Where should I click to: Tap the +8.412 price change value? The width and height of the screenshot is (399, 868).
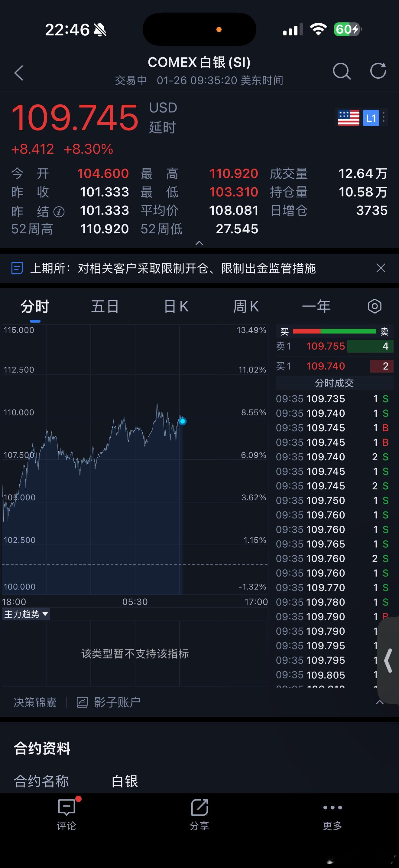click(33, 149)
